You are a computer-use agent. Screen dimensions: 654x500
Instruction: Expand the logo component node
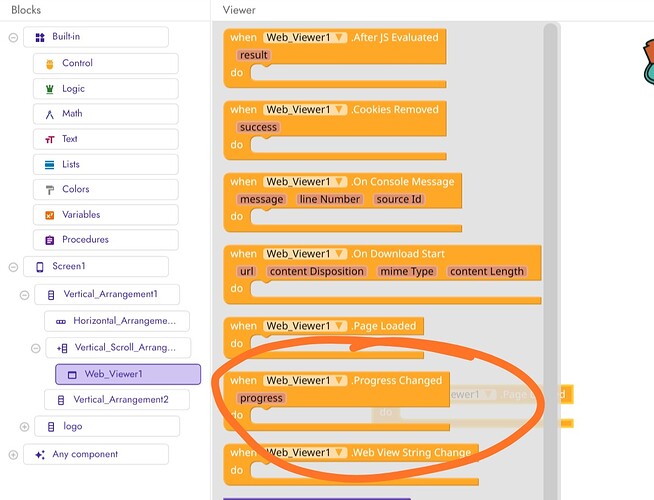(25, 427)
